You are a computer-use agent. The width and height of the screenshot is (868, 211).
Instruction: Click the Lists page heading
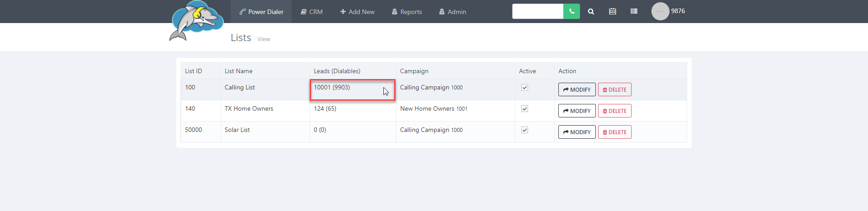click(x=241, y=38)
